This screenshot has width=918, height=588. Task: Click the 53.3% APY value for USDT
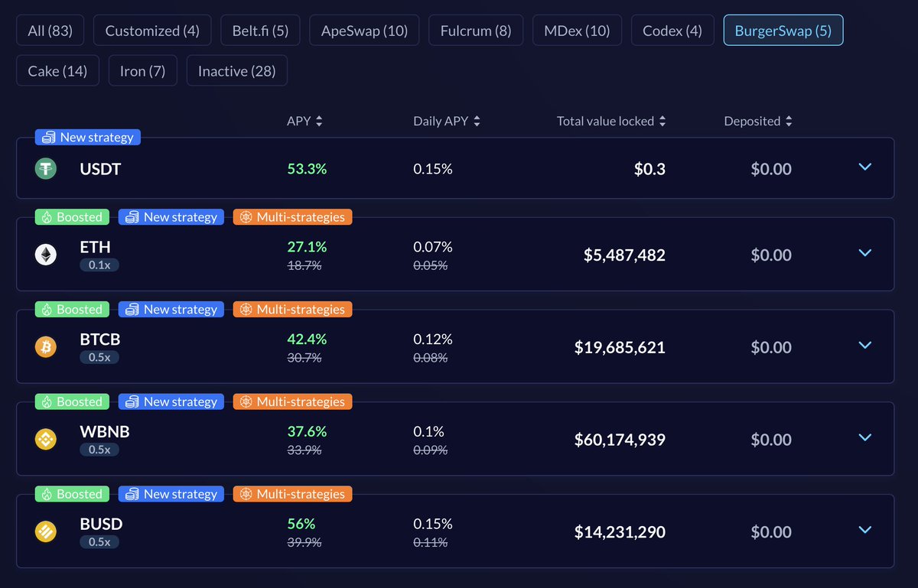click(307, 169)
